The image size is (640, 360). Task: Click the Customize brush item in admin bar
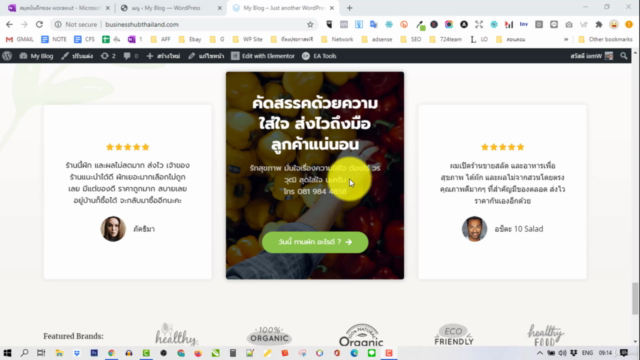(x=77, y=56)
